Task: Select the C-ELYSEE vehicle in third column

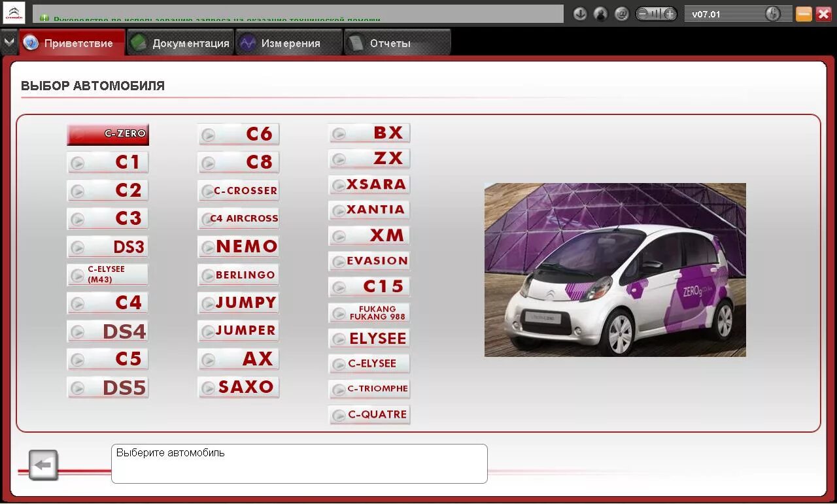Action: (x=369, y=363)
